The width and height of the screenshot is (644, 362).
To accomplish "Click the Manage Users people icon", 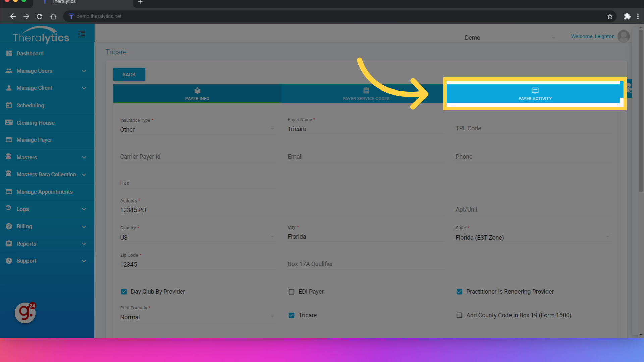I will click(x=9, y=71).
